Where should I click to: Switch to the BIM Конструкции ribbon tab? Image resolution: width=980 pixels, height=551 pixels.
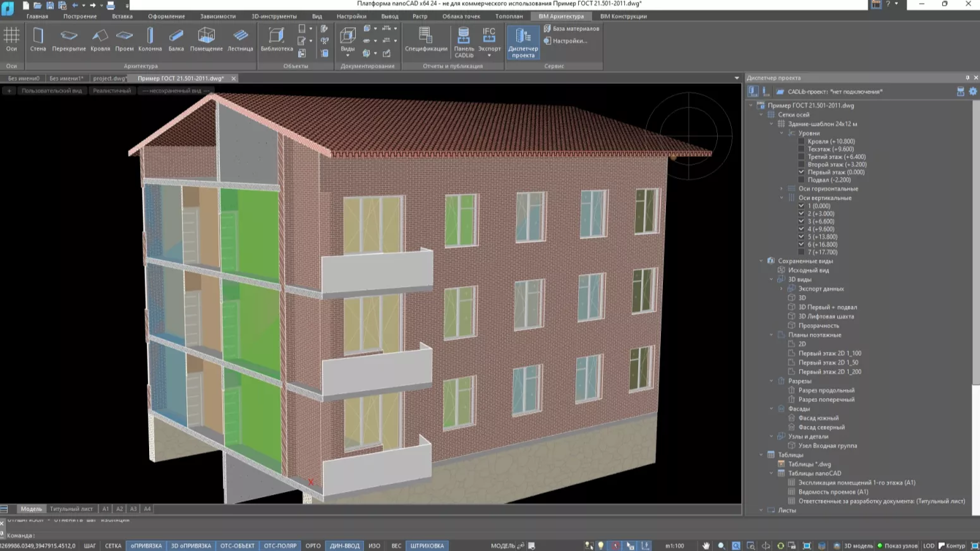click(x=622, y=16)
